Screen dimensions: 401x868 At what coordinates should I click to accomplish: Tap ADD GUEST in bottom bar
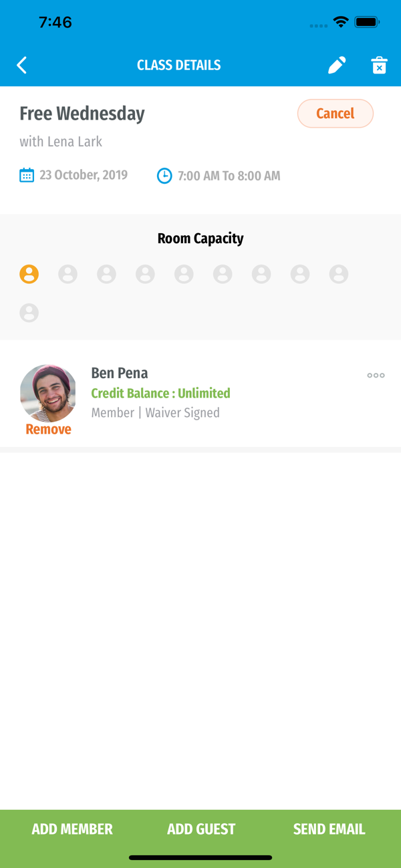(x=201, y=829)
